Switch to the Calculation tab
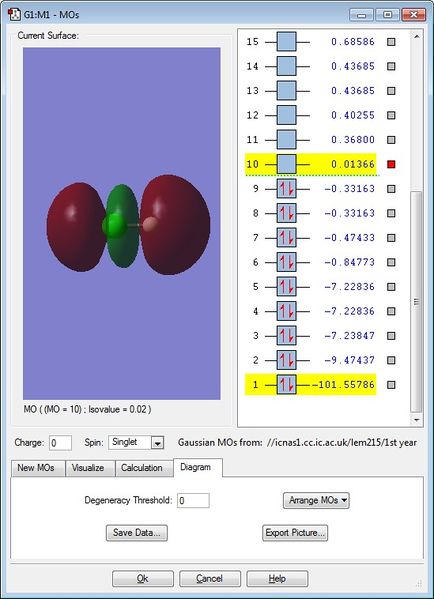434x599 pixels. [144, 468]
